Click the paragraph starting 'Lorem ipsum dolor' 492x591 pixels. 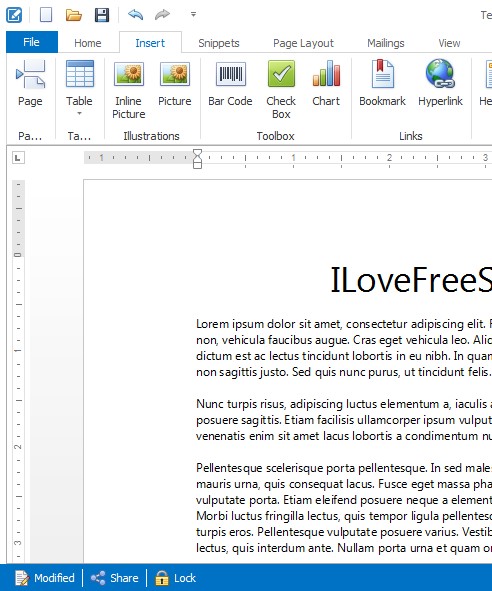pos(344,348)
